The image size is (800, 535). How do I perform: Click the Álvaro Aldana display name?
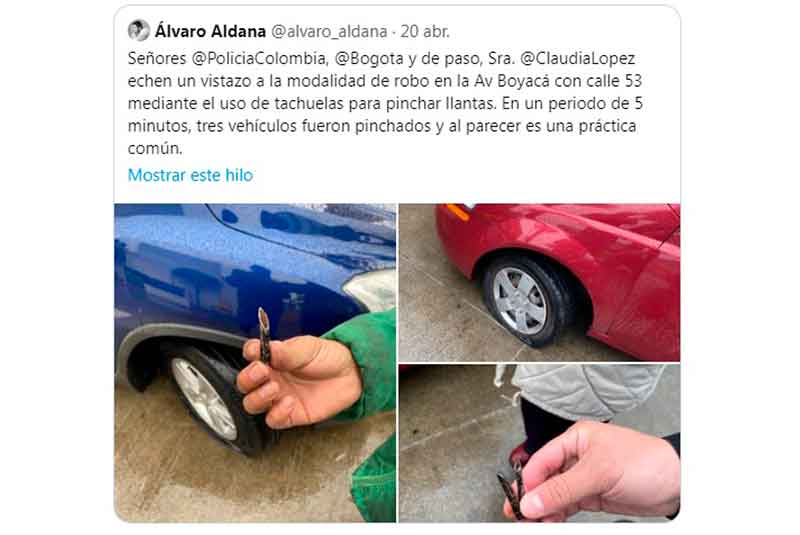(x=210, y=32)
